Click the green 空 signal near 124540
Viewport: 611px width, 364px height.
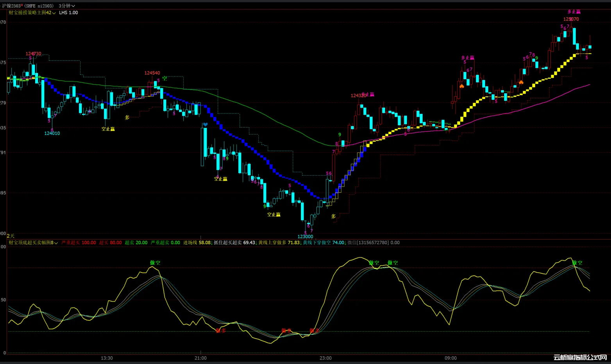164,78
